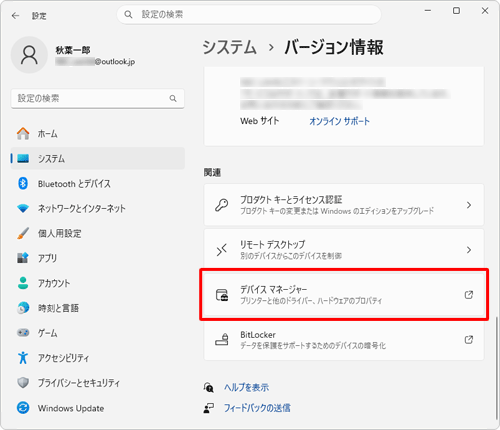Click the 時刻と言語 globe clock icon
The image size is (500, 430).
coord(23,308)
